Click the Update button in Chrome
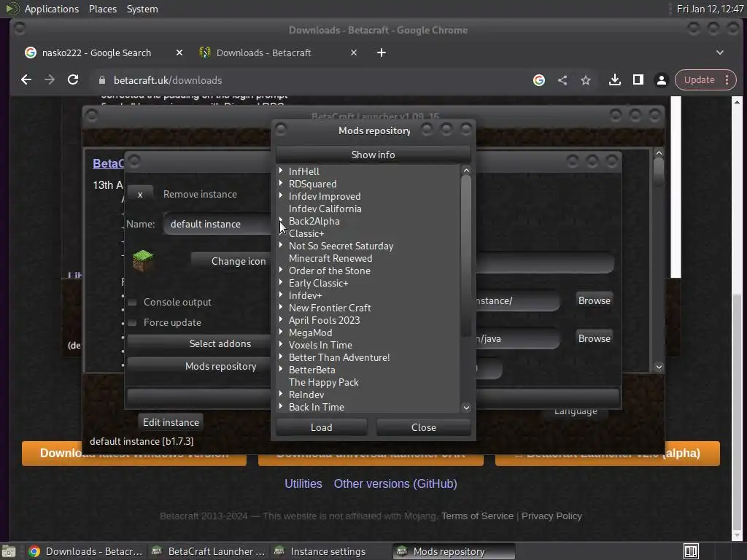This screenshot has height=560, width=747. (x=700, y=80)
